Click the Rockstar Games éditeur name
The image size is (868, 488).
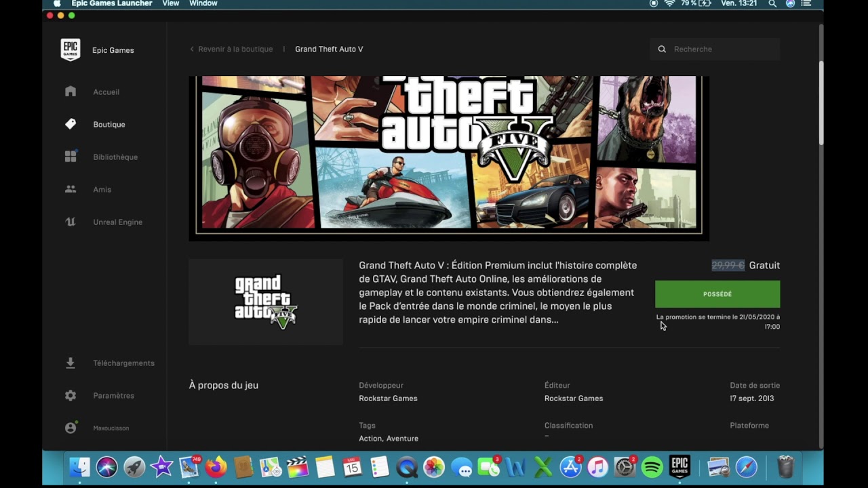[574, 399]
